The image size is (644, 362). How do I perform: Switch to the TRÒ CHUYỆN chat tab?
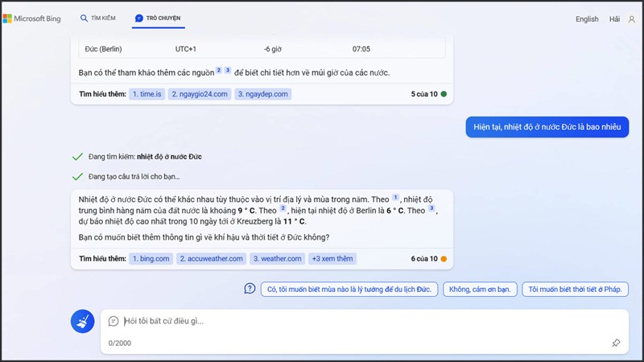[158, 18]
